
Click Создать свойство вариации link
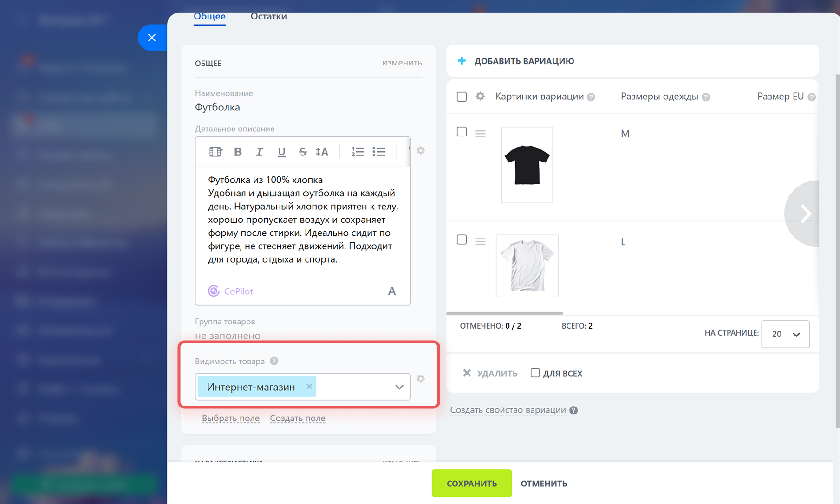point(508,410)
